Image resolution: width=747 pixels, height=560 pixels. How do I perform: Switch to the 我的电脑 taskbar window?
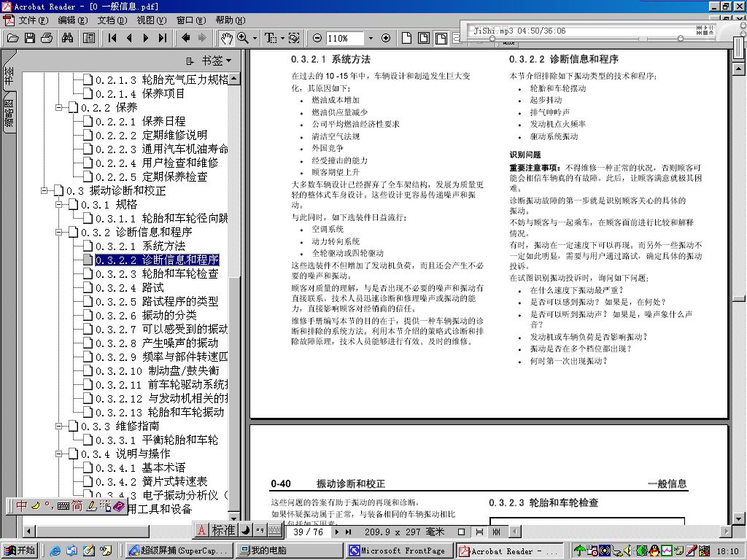[x=290, y=551]
